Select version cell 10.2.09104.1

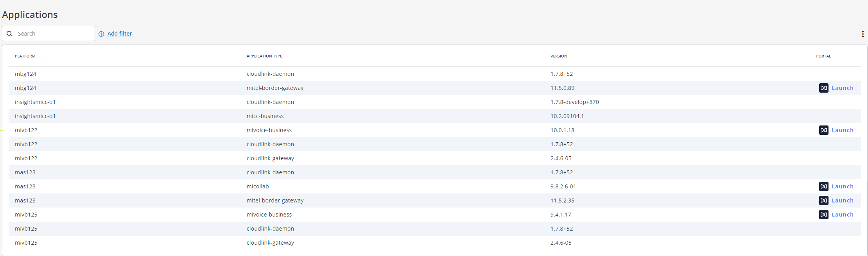coord(567,116)
